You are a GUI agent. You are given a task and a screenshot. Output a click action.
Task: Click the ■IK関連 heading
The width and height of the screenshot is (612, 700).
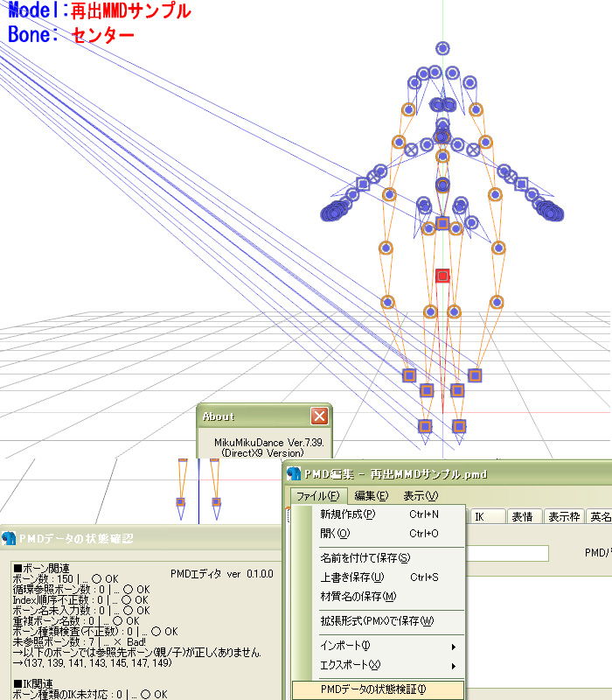(x=33, y=684)
